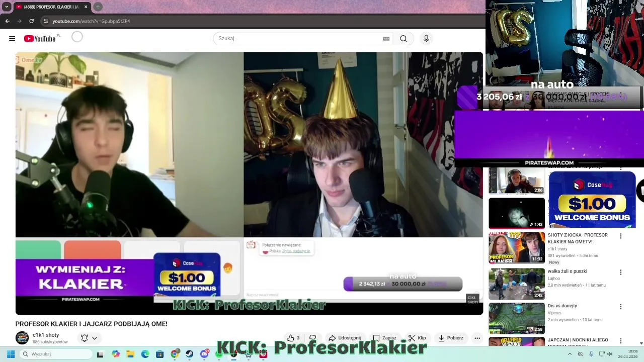Open the Lajhoo channel link
The height and width of the screenshot is (362, 644).
click(554, 279)
